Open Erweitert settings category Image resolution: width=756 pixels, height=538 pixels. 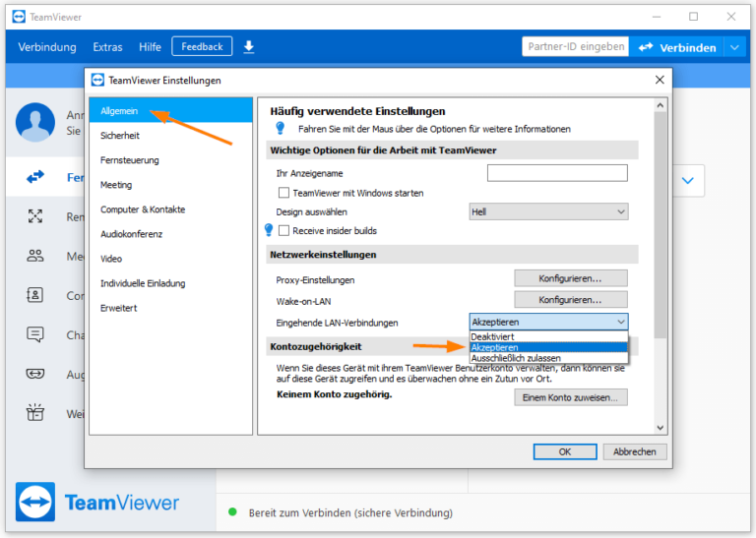click(170, 308)
